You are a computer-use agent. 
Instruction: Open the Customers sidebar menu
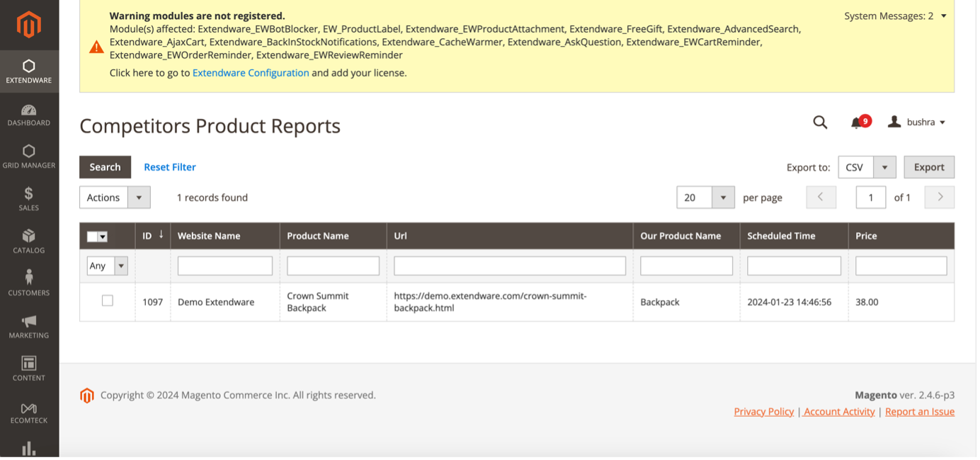click(x=29, y=284)
